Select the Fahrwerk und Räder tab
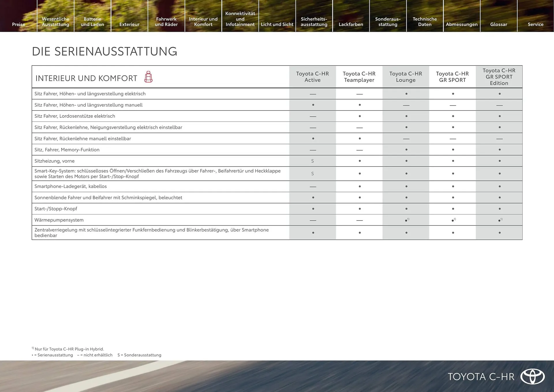 tap(166, 22)
